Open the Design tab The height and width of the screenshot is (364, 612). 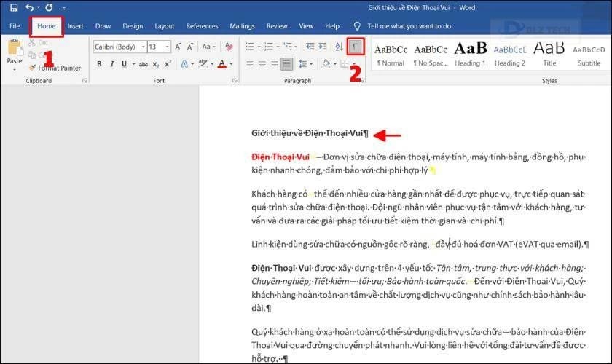coord(133,26)
